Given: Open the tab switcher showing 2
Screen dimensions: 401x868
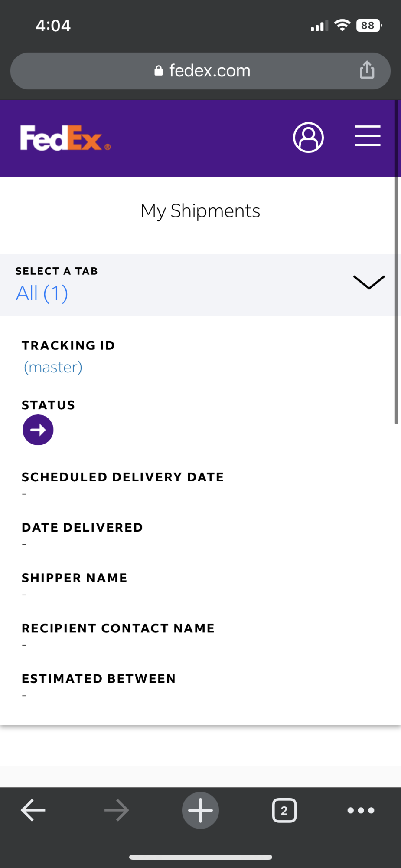Looking at the screenshot, I should pos(284,810).
